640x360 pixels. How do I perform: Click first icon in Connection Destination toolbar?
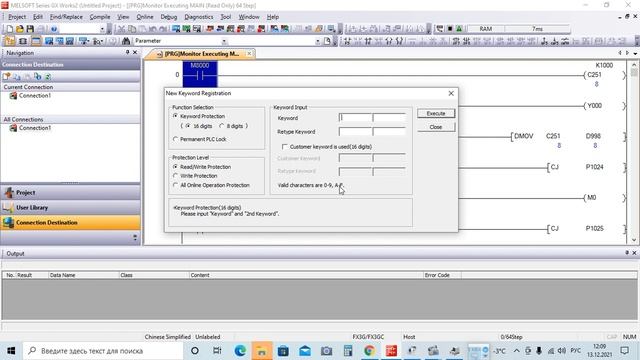7,76
